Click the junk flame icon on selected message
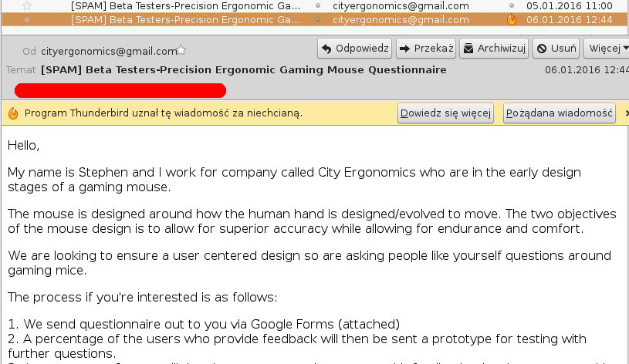 click(x=512, y=19)
